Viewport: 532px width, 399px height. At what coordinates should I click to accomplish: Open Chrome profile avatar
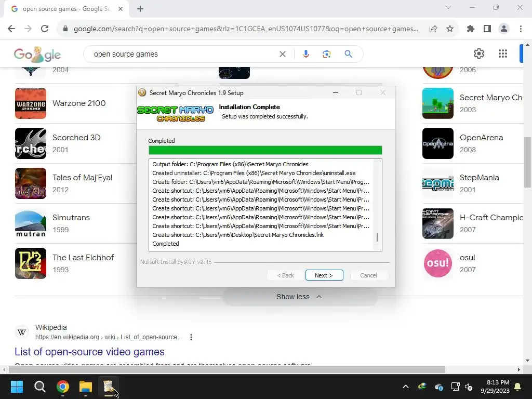point(504,29)
